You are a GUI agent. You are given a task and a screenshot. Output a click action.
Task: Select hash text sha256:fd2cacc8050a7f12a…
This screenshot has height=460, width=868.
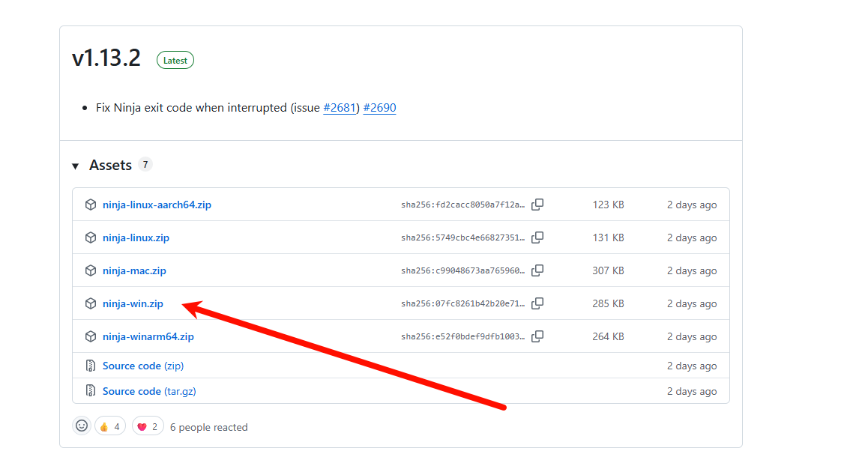point(462,205)
